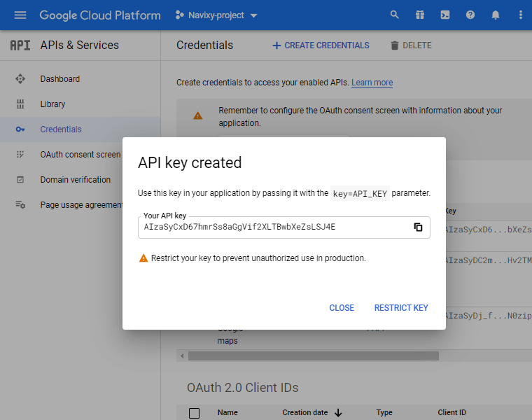Click into the Your API key field
Image resolution: width=532 pixels, height=420 pixels.
[x=284, y=227]
